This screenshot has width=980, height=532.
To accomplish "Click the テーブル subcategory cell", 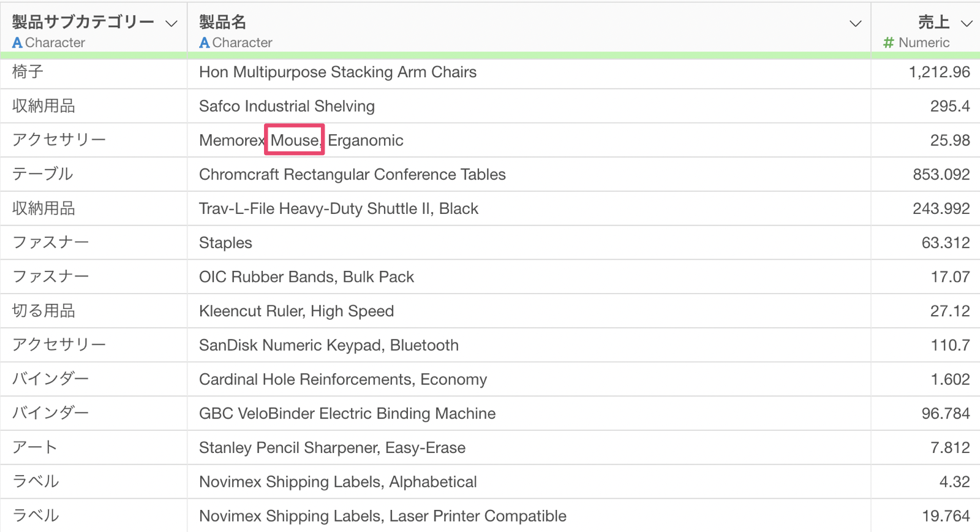I will coord(43,175).
